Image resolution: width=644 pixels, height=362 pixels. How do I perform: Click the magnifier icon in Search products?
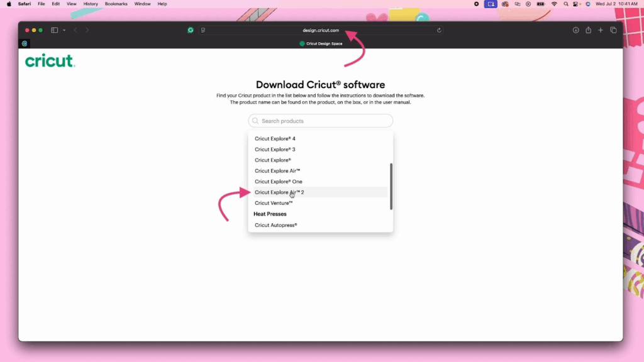[x=255, y=121]
